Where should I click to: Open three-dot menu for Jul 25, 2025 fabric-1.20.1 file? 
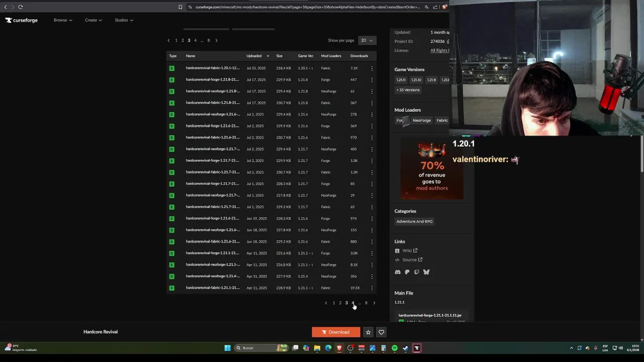(372, 68)
